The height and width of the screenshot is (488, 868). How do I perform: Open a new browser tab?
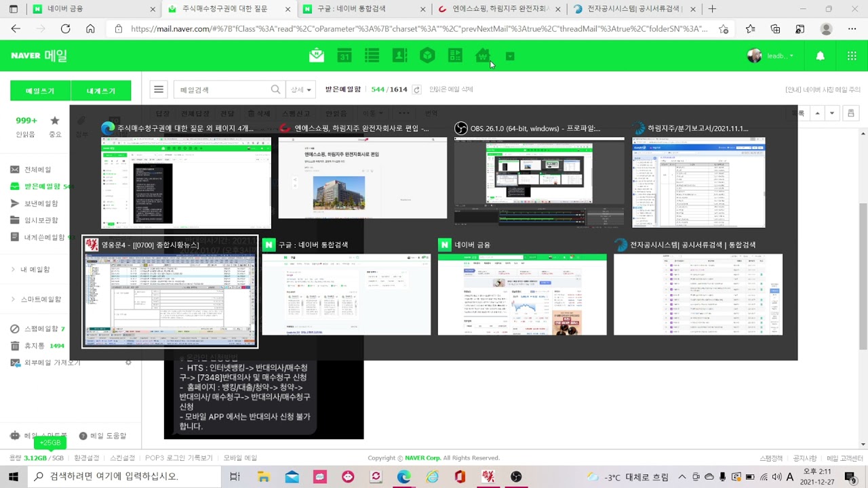tap(712, 9)
